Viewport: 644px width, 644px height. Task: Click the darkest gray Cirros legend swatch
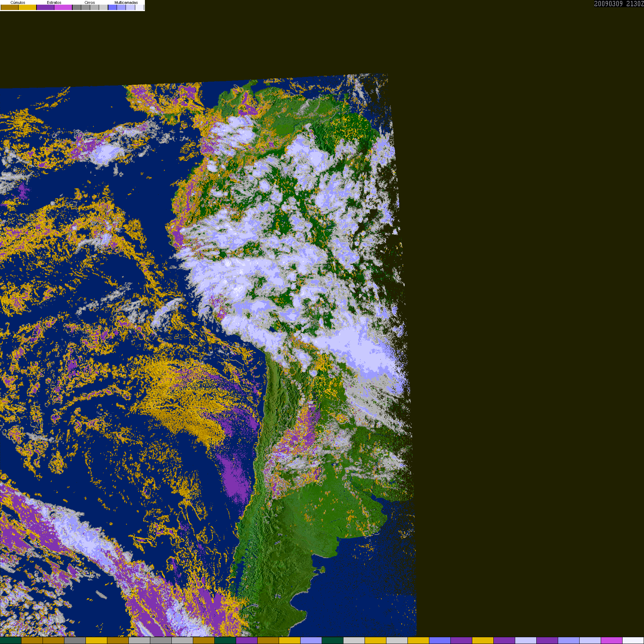tap(77, 7)
